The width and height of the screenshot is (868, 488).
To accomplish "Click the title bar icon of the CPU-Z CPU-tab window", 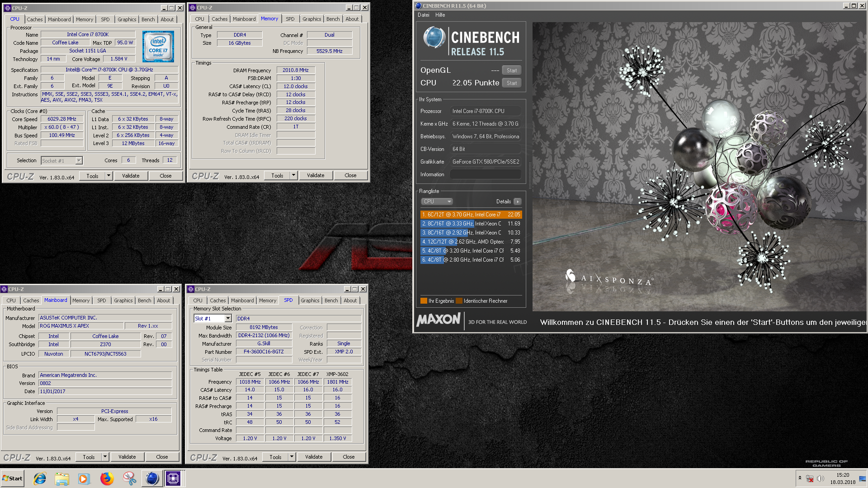I will click(x=7, y=8).
